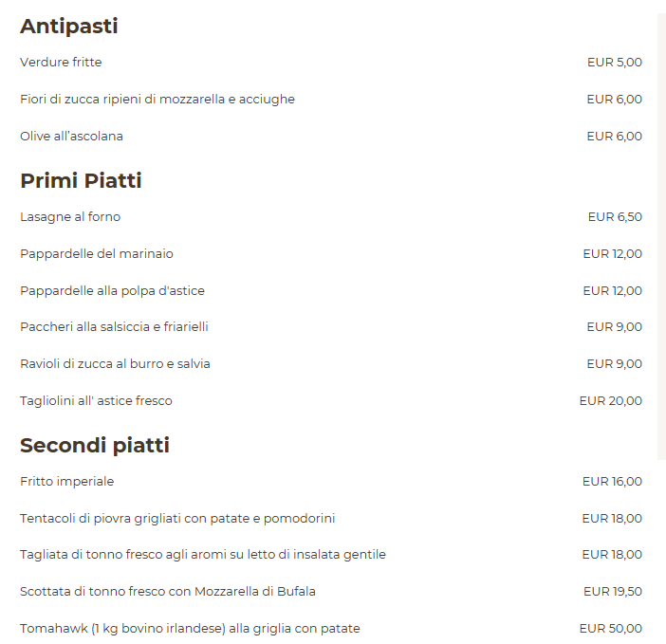Click the Primi Piatti heading
The width and height of the screenshot is (666, 644).
pyautogui.click(x=81, y=180)
